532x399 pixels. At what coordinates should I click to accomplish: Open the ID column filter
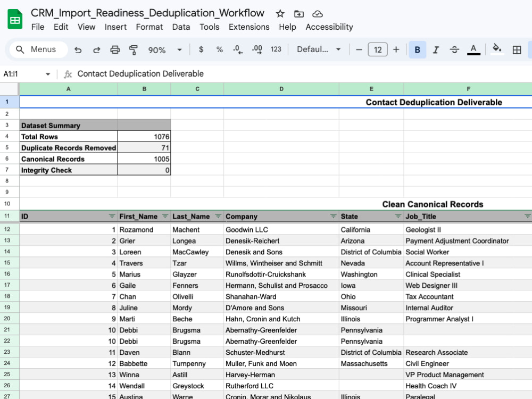pos(112,217)
